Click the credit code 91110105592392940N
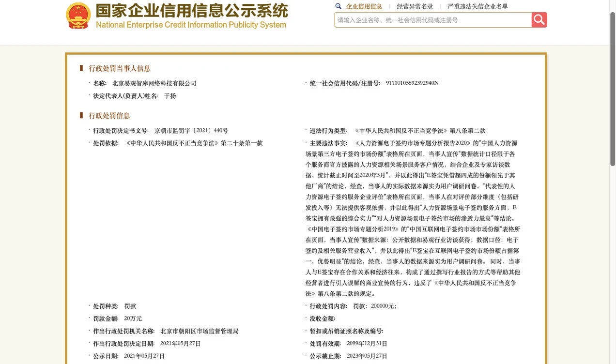Screen dimensions: 616x364 pos(412,83)
